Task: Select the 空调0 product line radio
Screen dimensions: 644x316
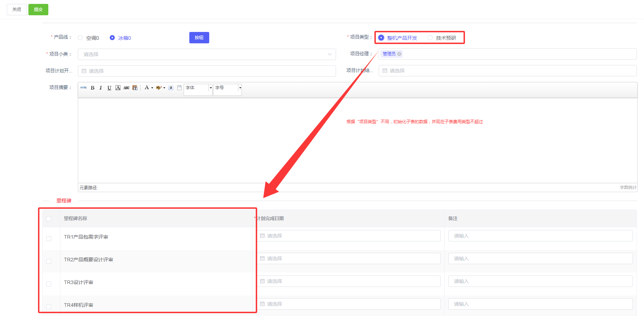Action: (80, 38)
